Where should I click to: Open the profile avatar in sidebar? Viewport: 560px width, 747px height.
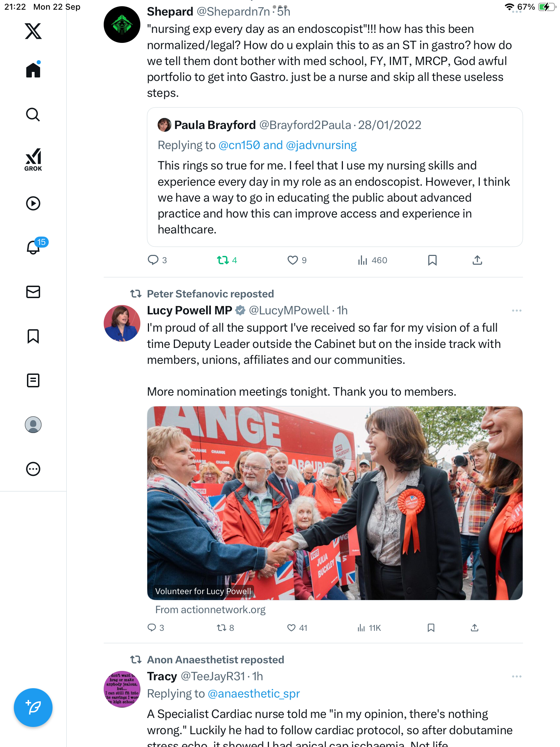tap(33, 425)
